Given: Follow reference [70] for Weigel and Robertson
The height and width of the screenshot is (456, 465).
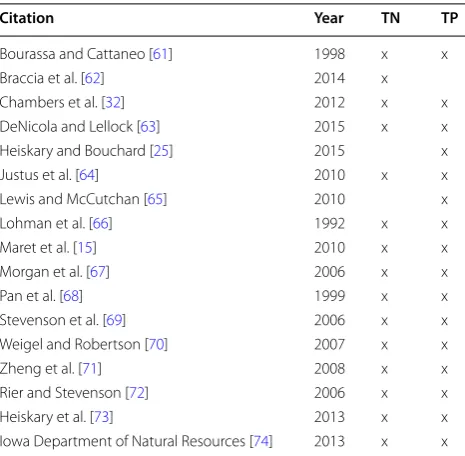Looking at the screenshot, I should pos(156,344).
